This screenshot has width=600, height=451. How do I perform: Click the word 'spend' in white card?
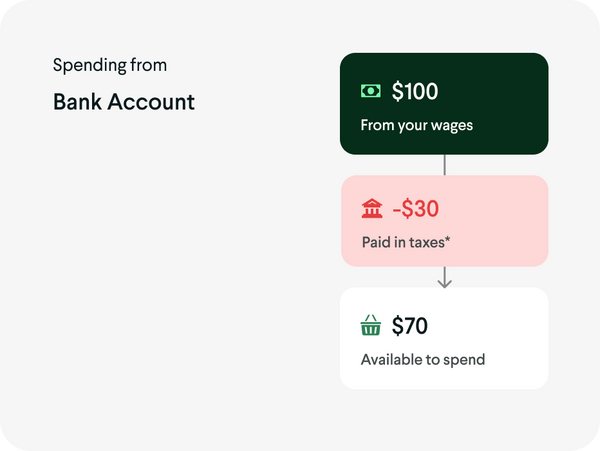(464, 360)
